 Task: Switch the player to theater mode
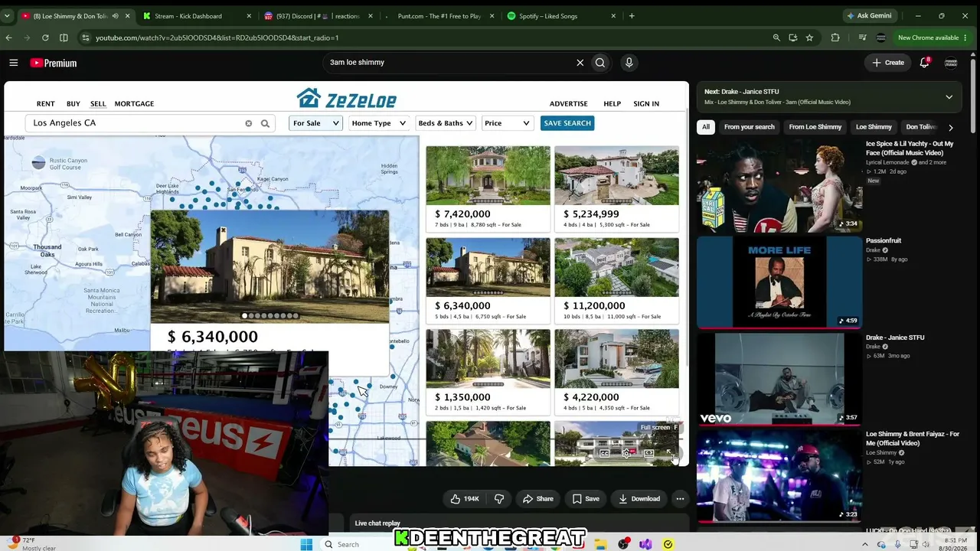pyautogui.click(x=648, y=453)
